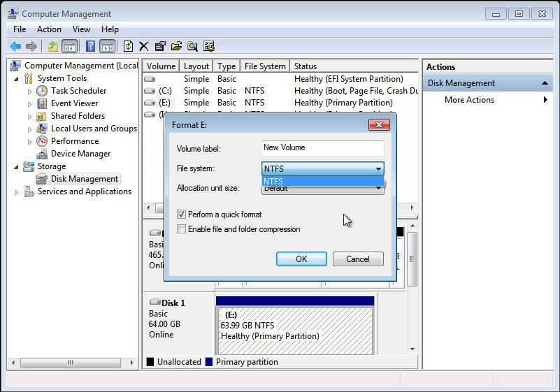
Task: Open the Help menu
Action: (110, 29)
